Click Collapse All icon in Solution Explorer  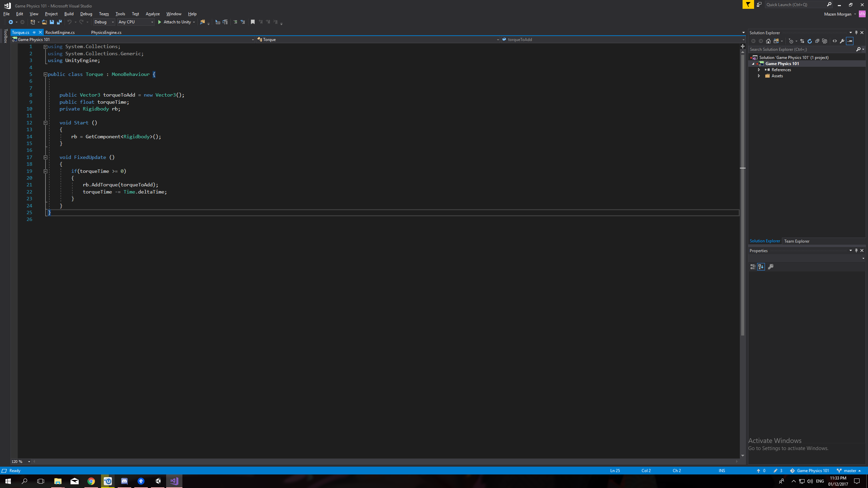coord(817,41)
